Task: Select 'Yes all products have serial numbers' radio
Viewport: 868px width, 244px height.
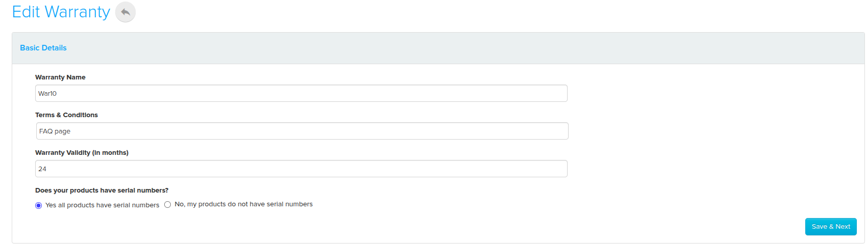Action: pyautogui.click(x=38, y=205)
